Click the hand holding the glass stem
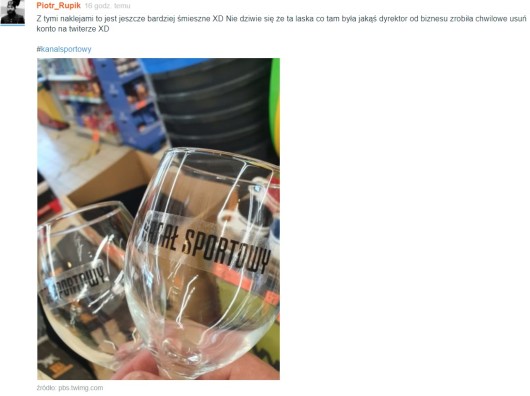 [x=189, y=367]
